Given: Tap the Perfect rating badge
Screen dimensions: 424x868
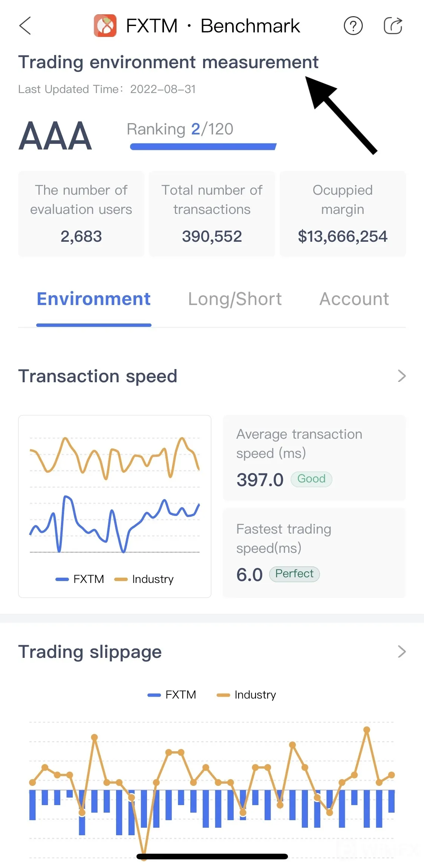Looking at the screenshot, I should pyautogui.click(x=294, y=574).
